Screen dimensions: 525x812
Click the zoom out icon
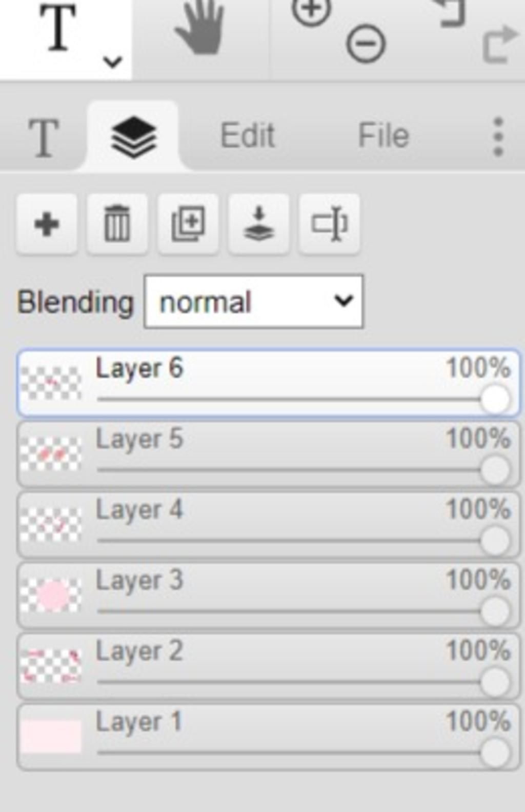point(366,44)
